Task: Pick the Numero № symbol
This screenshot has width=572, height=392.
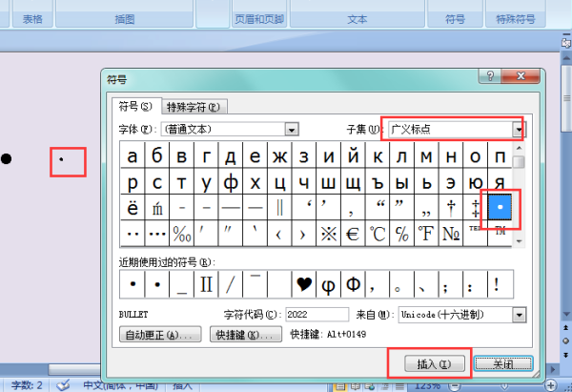Action: [x=451, y=234]
